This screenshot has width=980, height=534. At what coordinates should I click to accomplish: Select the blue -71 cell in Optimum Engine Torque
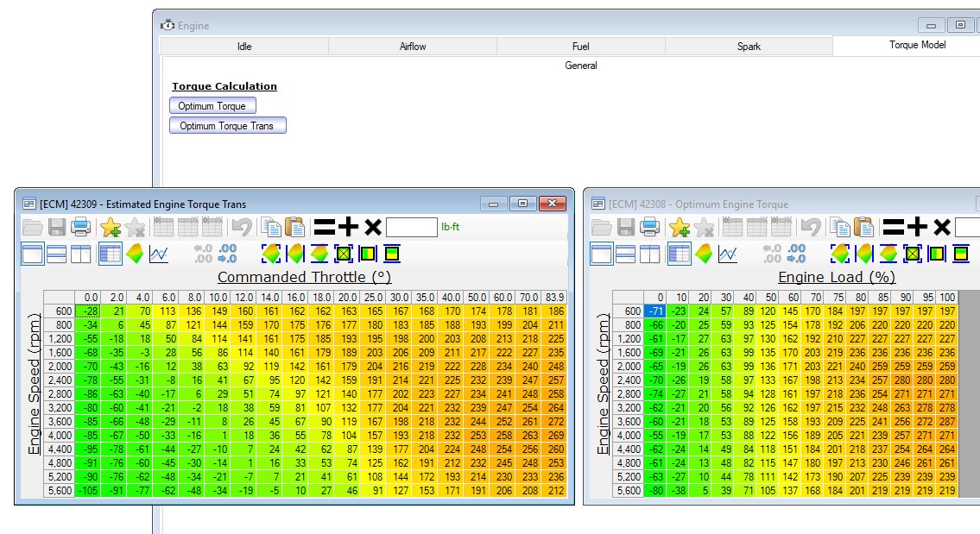pos(654,311)
